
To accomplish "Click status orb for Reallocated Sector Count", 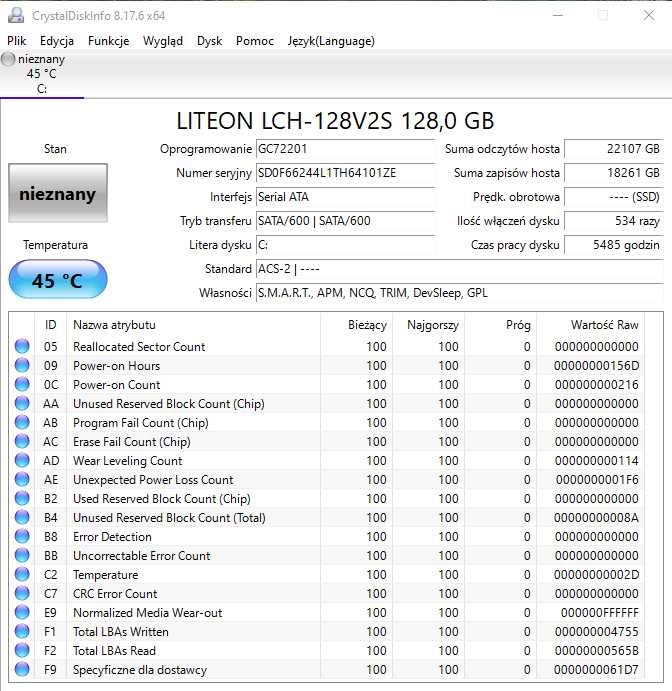I will point(22,346).
